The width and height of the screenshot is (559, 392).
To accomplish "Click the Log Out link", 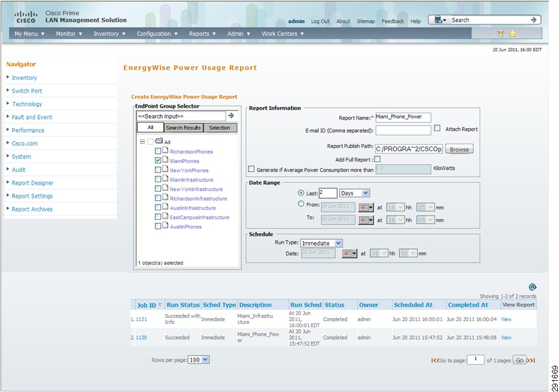I will tap(320, 21).
